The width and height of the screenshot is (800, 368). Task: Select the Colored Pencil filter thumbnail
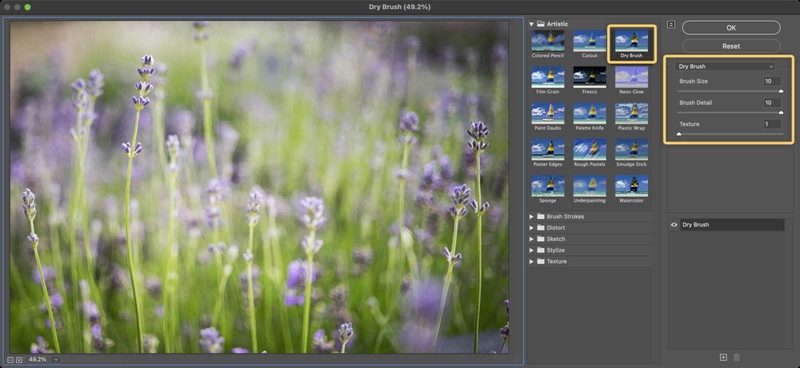(547, 41)
